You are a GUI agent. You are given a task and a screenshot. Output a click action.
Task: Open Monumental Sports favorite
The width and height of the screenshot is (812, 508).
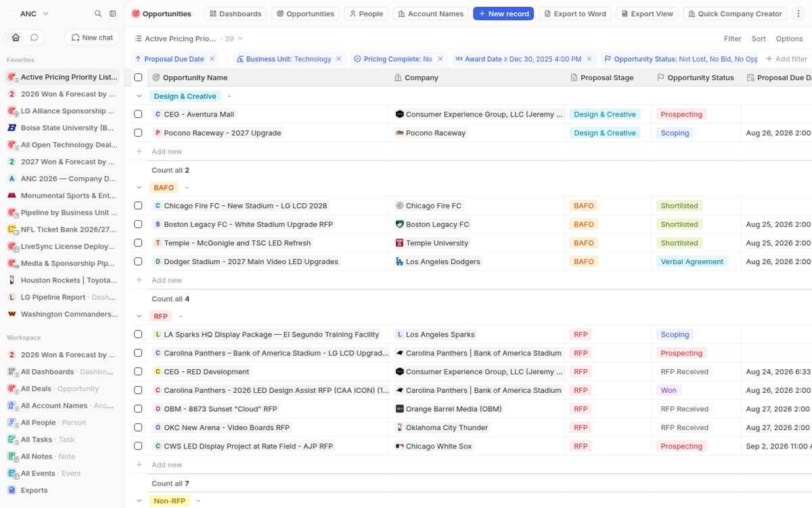[62, 196]
